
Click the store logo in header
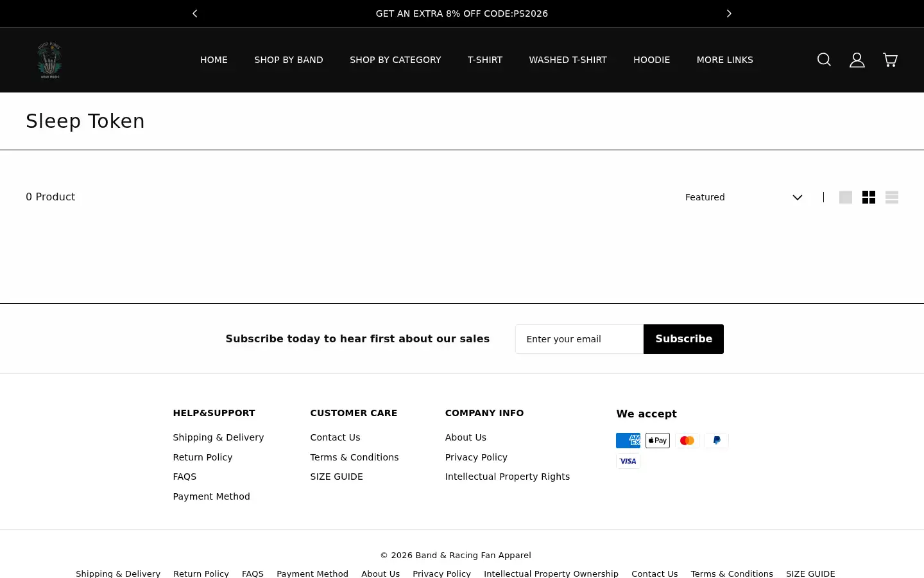[49, 60]
